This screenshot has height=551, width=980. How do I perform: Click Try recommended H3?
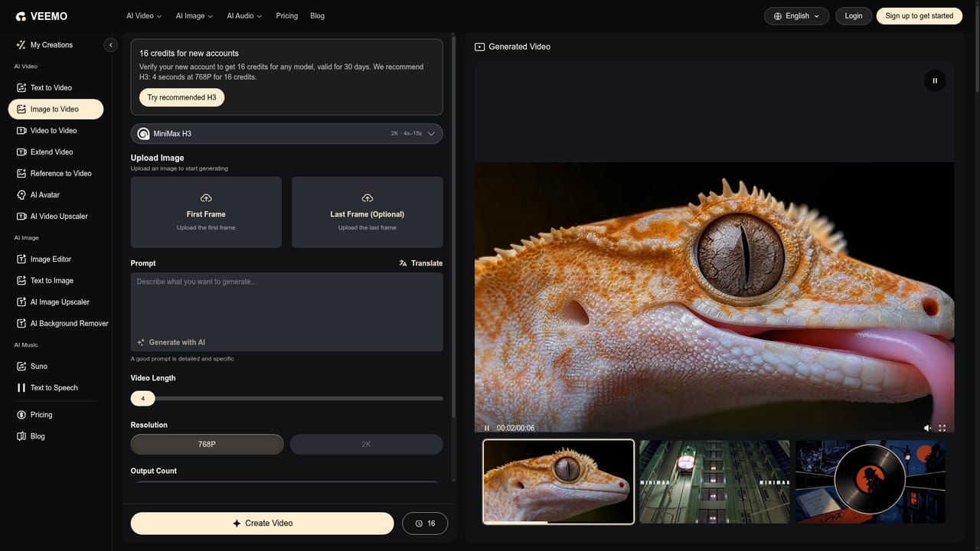click(181, 97)
